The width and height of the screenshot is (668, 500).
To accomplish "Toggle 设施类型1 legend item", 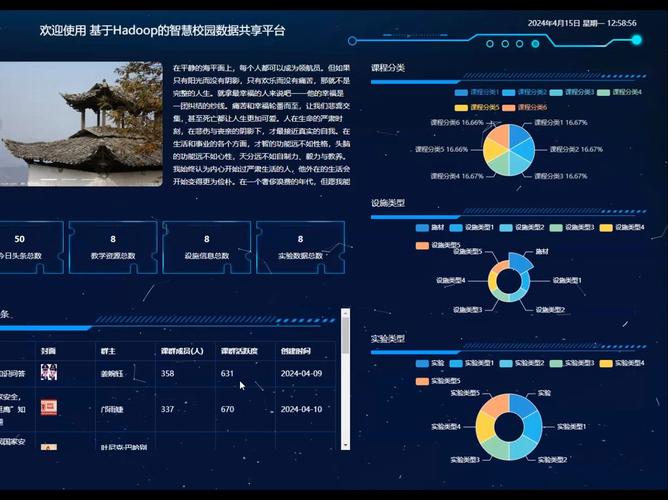I will coord(472,227).
